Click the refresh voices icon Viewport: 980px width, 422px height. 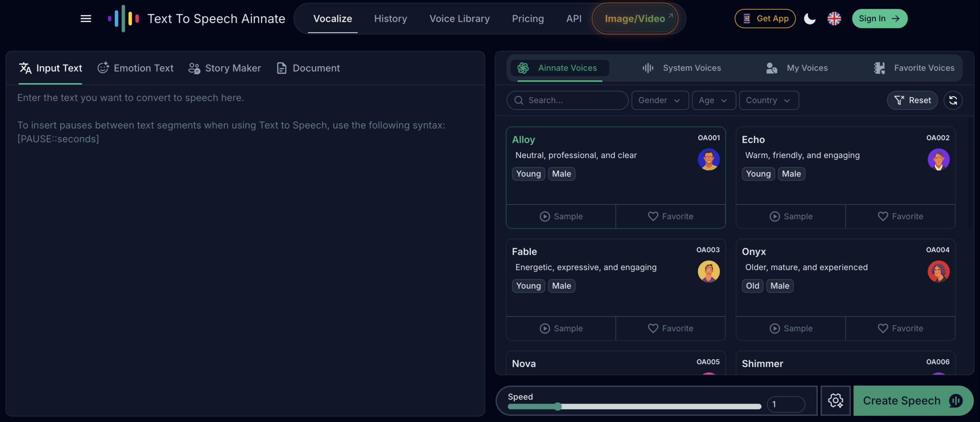pos(953,100)
